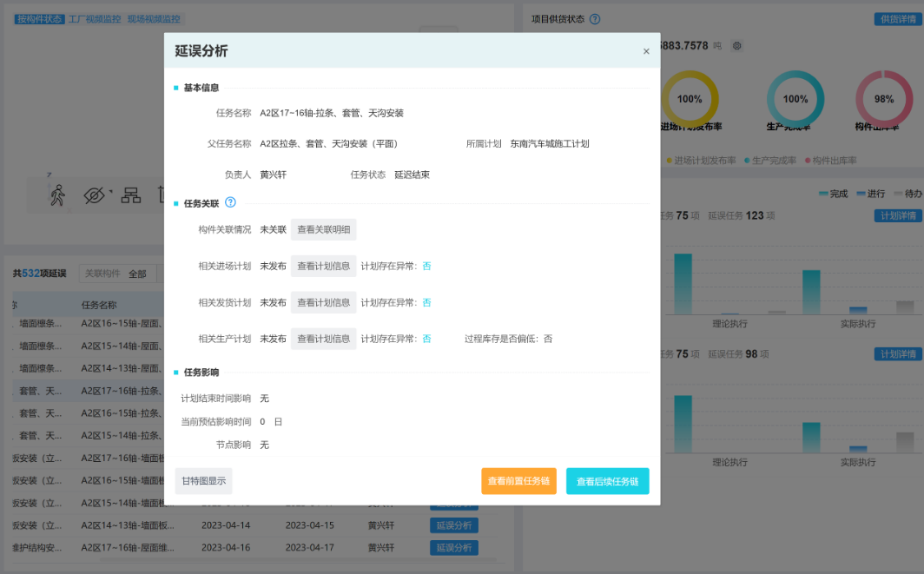The height and width of the screenshot is (574, 924).
Task: Click the 否 link in the 相关进场计划 row
Action: 426,266
